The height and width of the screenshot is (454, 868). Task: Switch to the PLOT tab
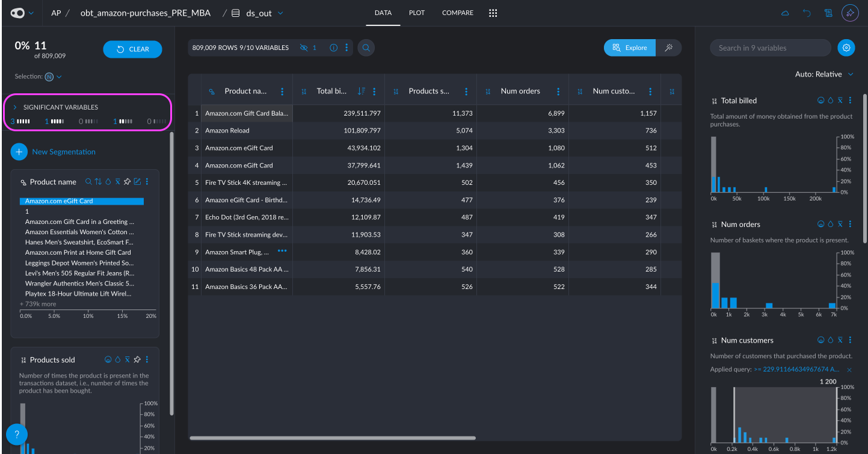click(417, 13)
